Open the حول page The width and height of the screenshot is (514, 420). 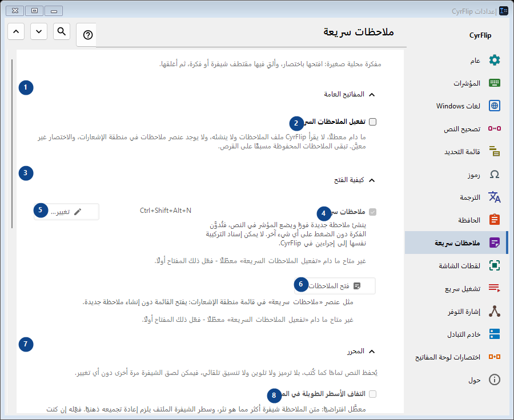click(456, 379)
